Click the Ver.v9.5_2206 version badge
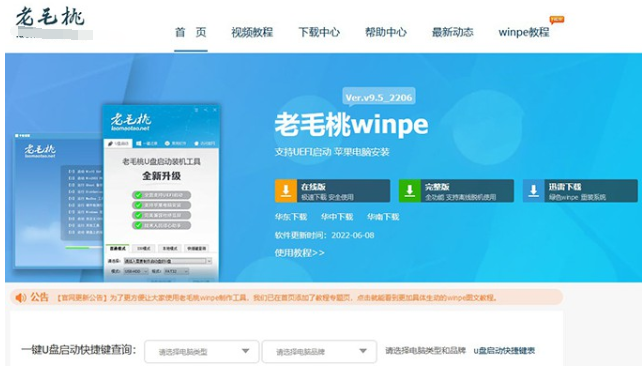 point(379,97)
